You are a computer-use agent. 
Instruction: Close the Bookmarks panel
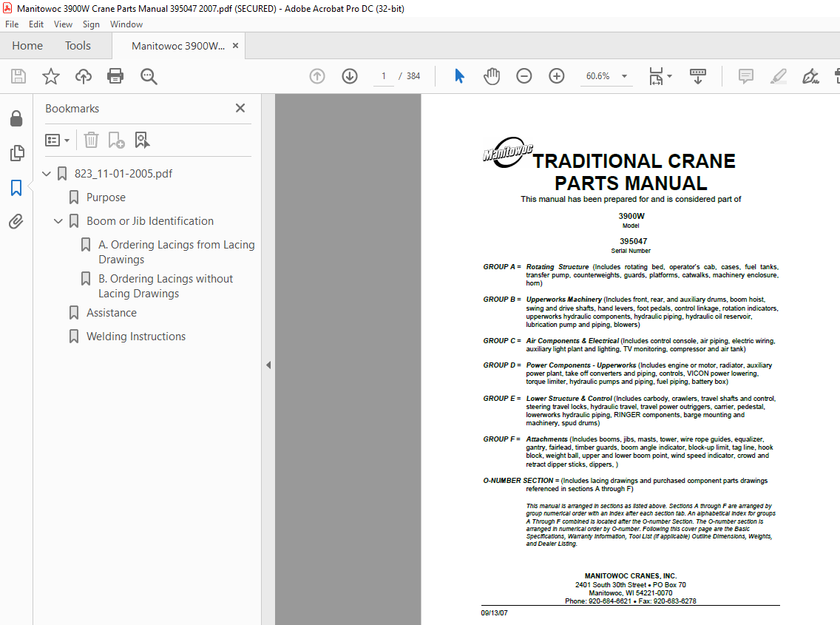(240, 108)
